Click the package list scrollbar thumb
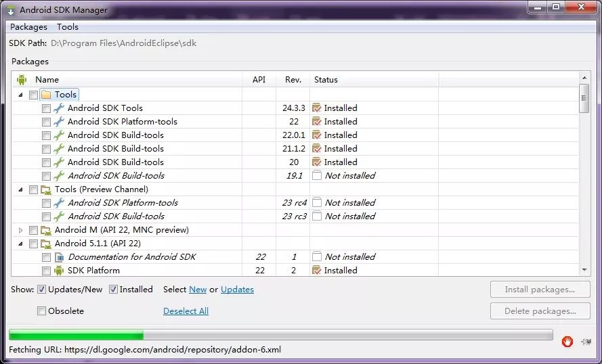Viewport: 602px width, 364px height. (x=584, y=99)
